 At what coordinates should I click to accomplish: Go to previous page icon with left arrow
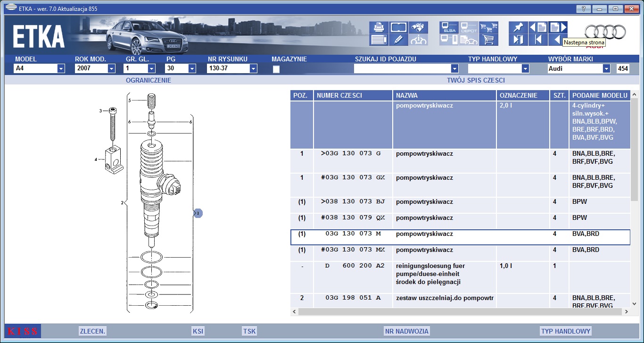538,27
